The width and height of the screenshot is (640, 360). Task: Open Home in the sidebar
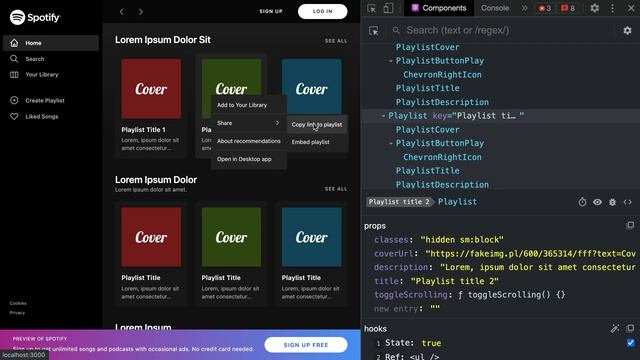point(51,43)
